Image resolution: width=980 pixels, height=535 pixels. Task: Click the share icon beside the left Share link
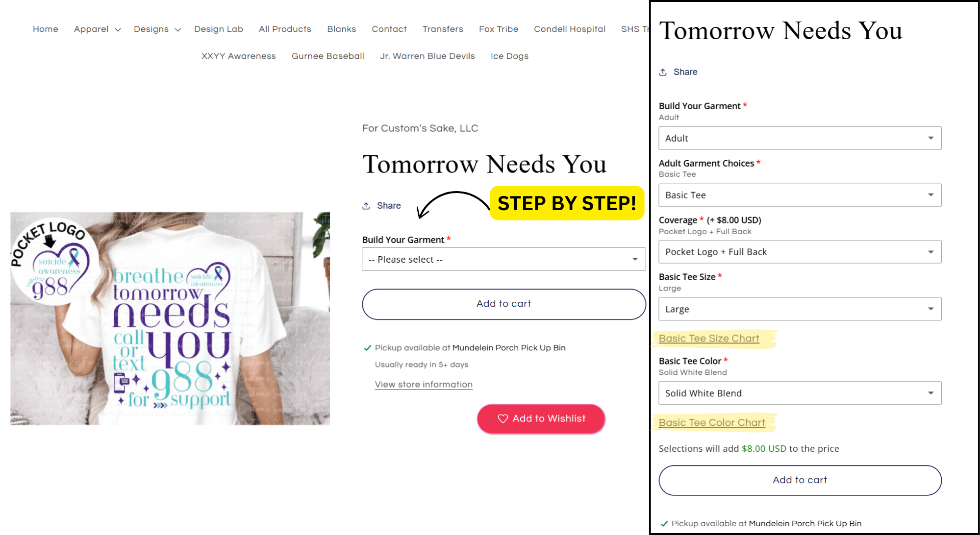pyautogui.click(x=366, y=206)
